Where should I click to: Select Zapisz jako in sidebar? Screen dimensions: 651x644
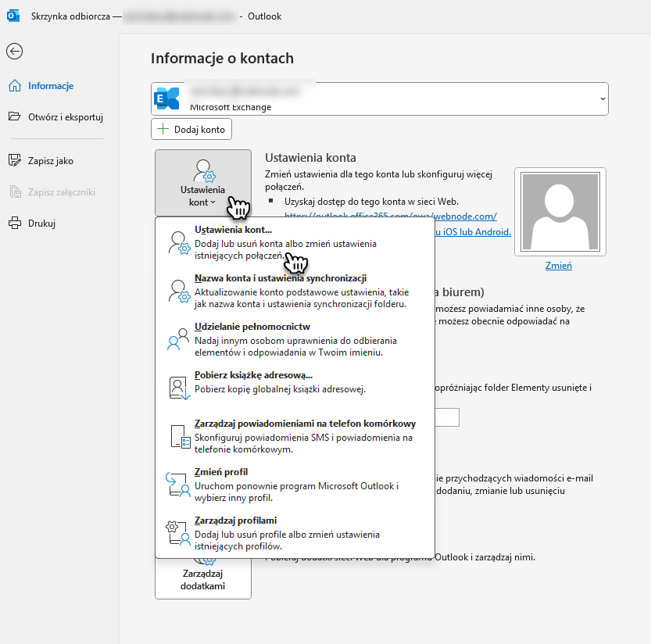point(50,161)
